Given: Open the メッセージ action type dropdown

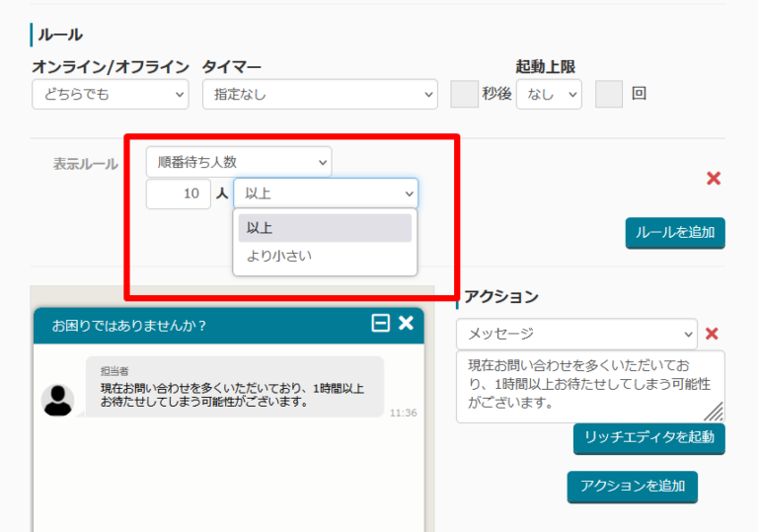Looking at the screenshot, I should click(x=575, y=334).
